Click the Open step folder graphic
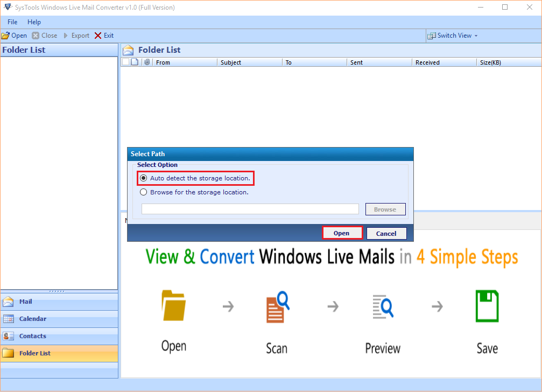The width and height of the screenshot is (542, 392). (x=173, y=306)
